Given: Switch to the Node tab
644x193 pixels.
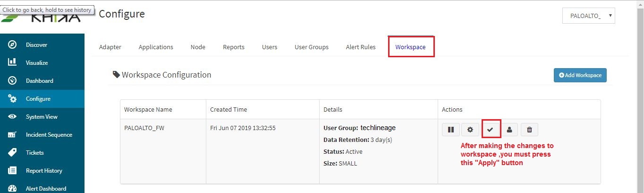Looking at the screenshot, I should pyautogui.click(x=198, y=47).
